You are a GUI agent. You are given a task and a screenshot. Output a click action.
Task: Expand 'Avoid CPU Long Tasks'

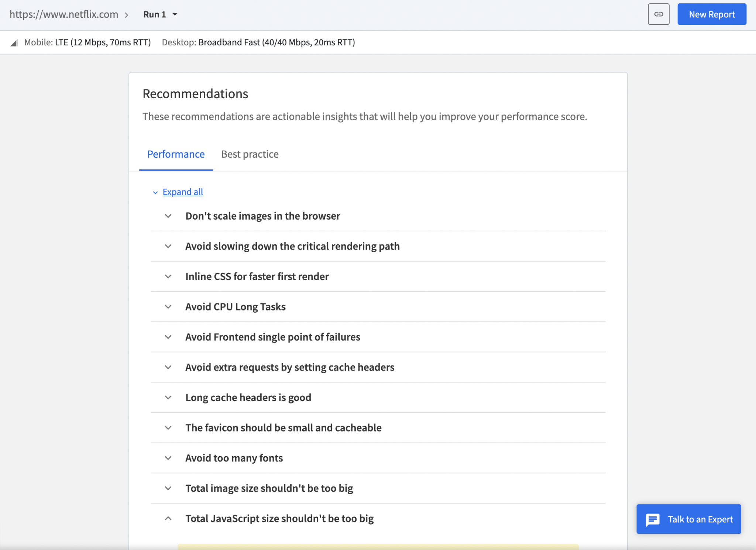[x=168, y=307]
